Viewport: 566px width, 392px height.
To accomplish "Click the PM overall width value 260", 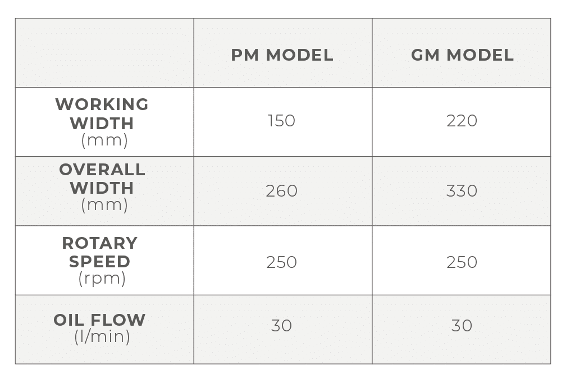I will click(281, 191).
